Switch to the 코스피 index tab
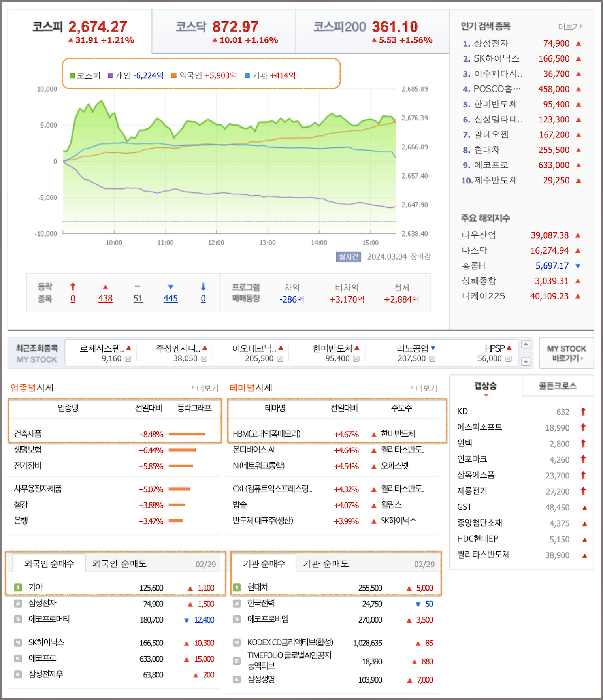The image size is (603, 700). [x=80, y=32]
